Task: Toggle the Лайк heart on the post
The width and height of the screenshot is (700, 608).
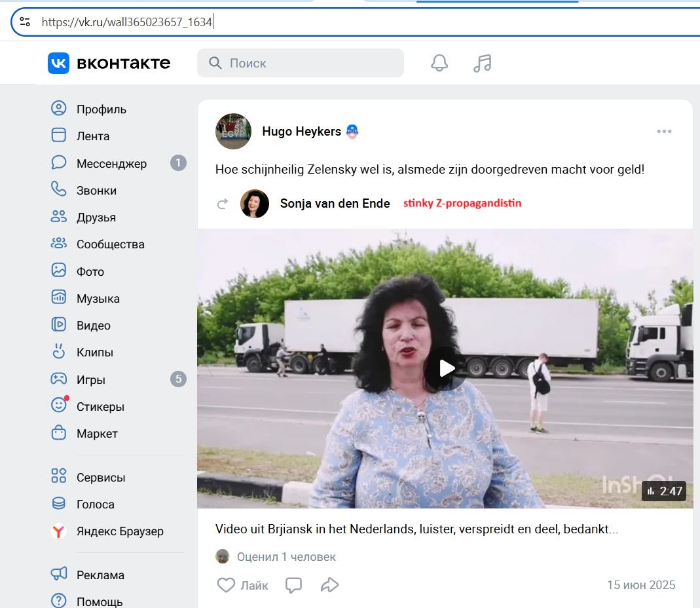Action: 243,585
